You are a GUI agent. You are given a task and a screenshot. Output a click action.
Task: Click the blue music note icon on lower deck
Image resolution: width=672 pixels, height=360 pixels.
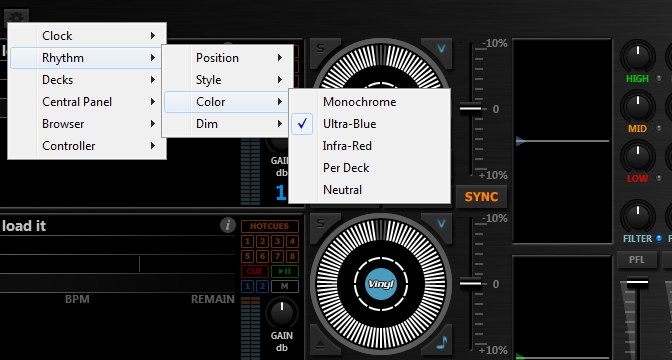(442, 342)
